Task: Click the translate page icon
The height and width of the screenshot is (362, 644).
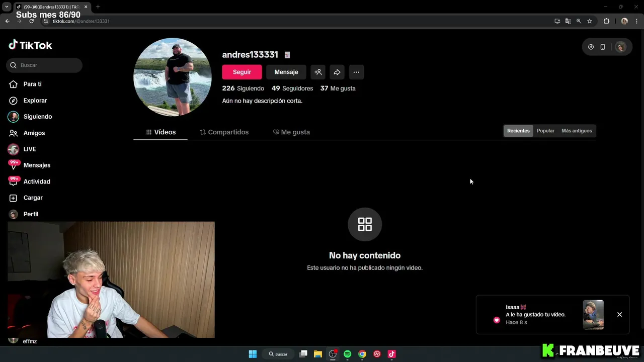Action: pyautogui.click(x=568, y=21)
